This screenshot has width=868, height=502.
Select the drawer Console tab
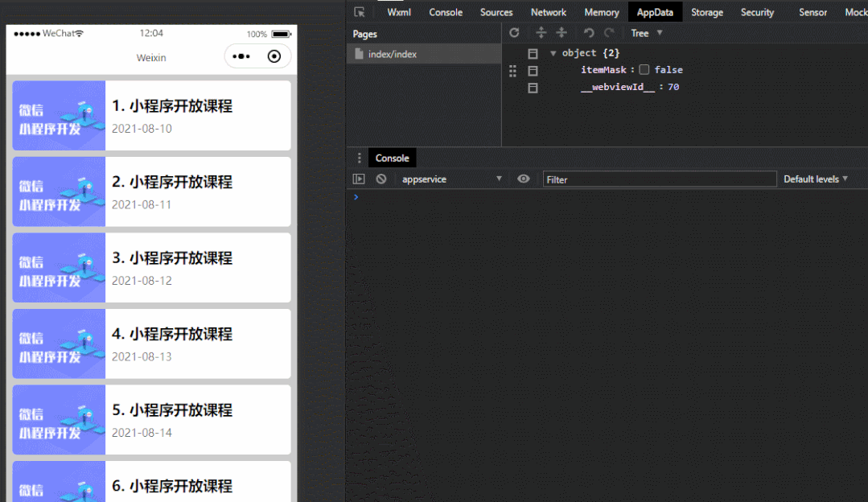coord(392,158)
